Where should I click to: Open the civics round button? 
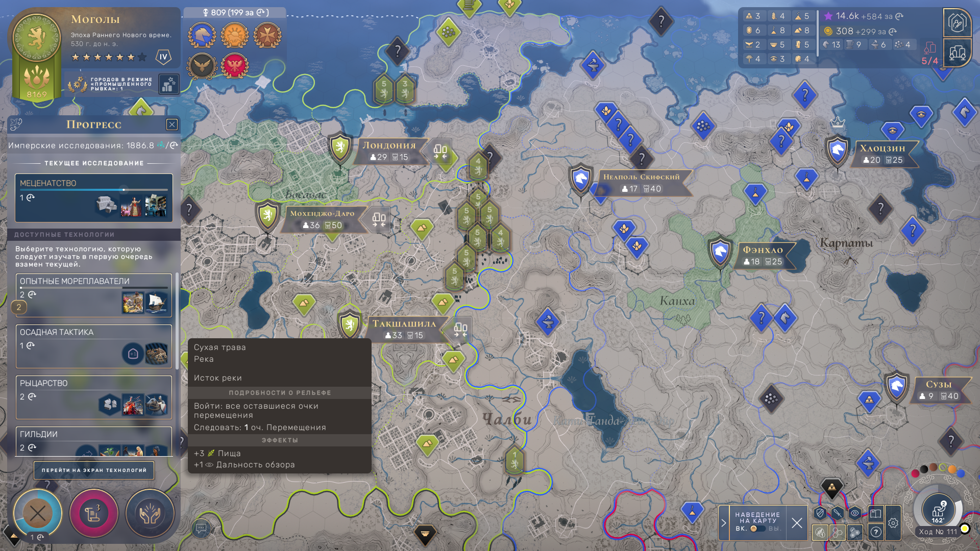point(93,513)
